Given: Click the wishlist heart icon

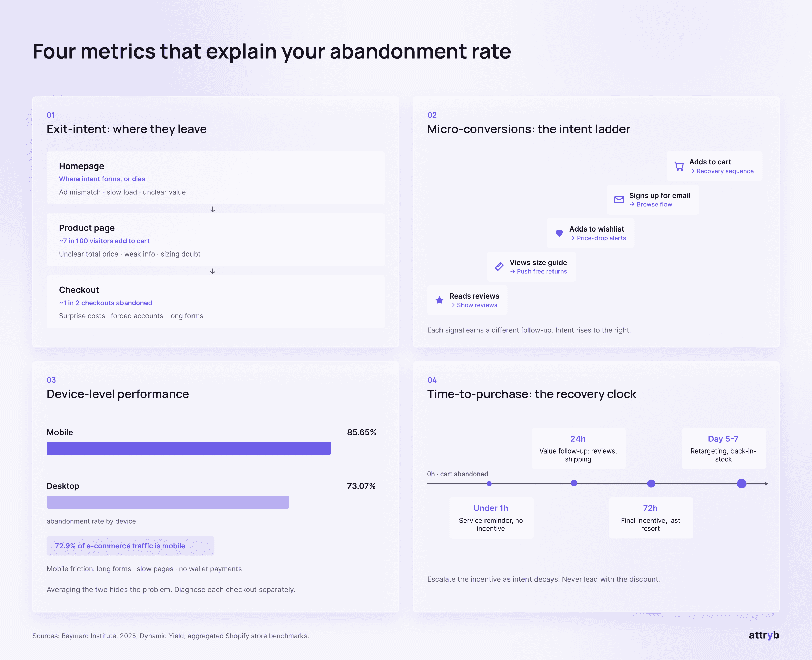Looking at the screenshot, I should [559, 233].
